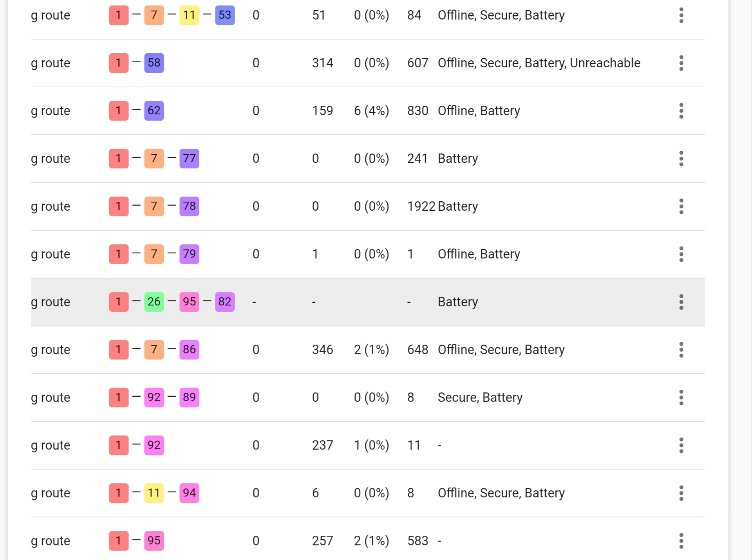Open kebab menu for node 53 row
This screenshot has width=752, height=560.
click(681, 15)
